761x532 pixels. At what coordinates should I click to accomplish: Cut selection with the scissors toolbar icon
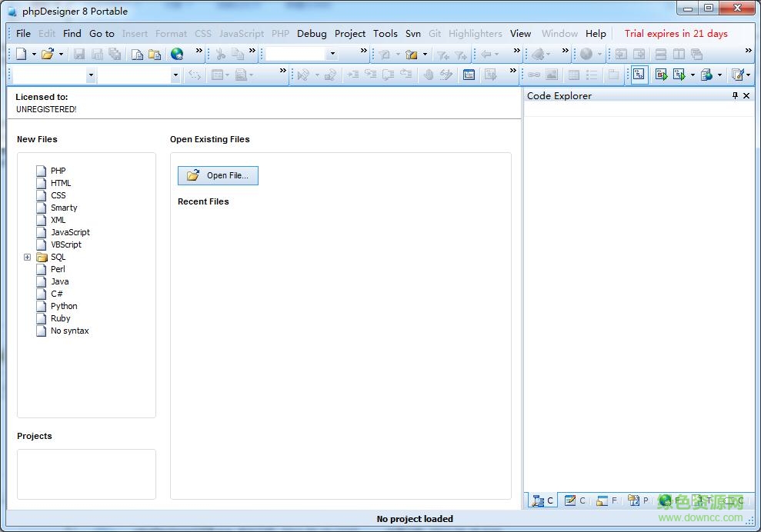pyautogui.click(x=221, y=54)
